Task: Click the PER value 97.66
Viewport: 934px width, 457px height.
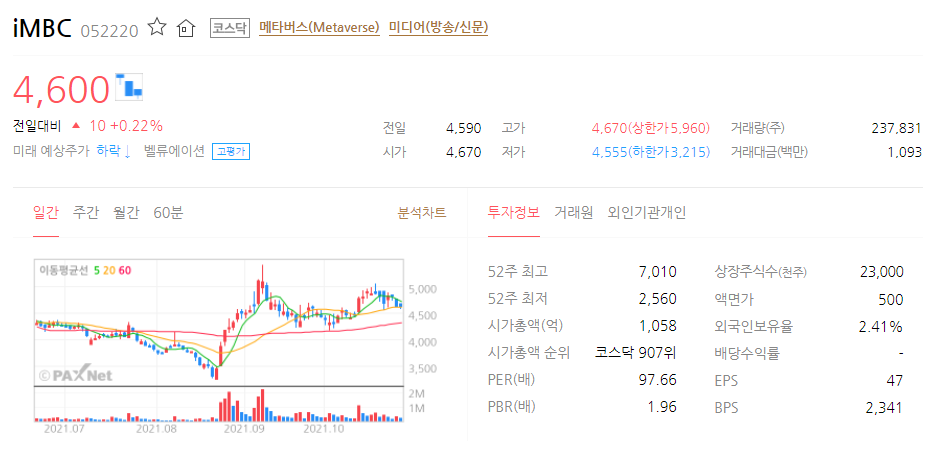Action: 658,380
